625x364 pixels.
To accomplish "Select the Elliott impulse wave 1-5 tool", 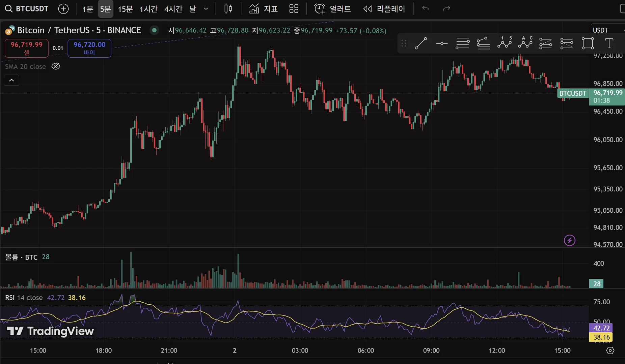I will pos(505,43).
